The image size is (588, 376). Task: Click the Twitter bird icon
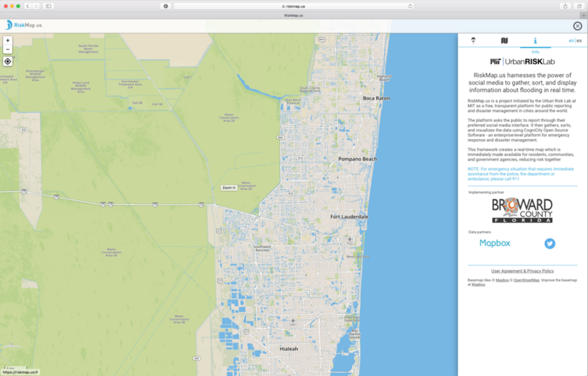point(549,243)
